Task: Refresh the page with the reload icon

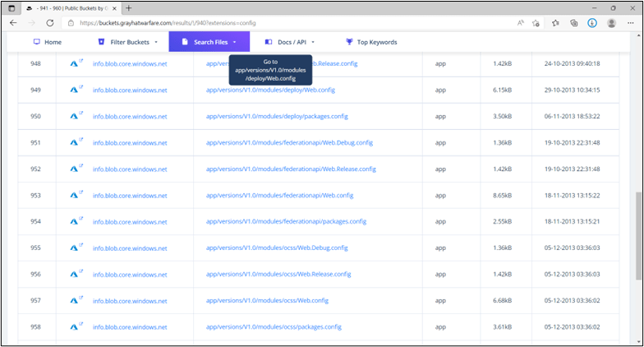Action: [50, 23]
